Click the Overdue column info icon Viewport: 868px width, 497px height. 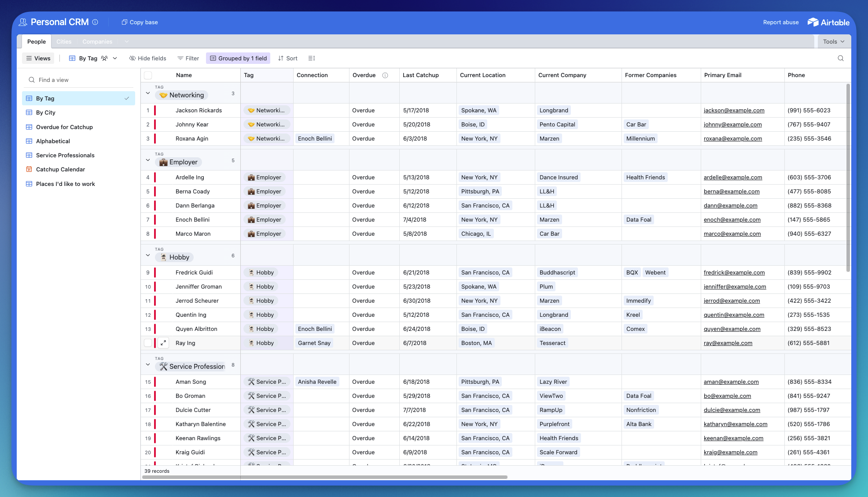(x=385, y=75)
